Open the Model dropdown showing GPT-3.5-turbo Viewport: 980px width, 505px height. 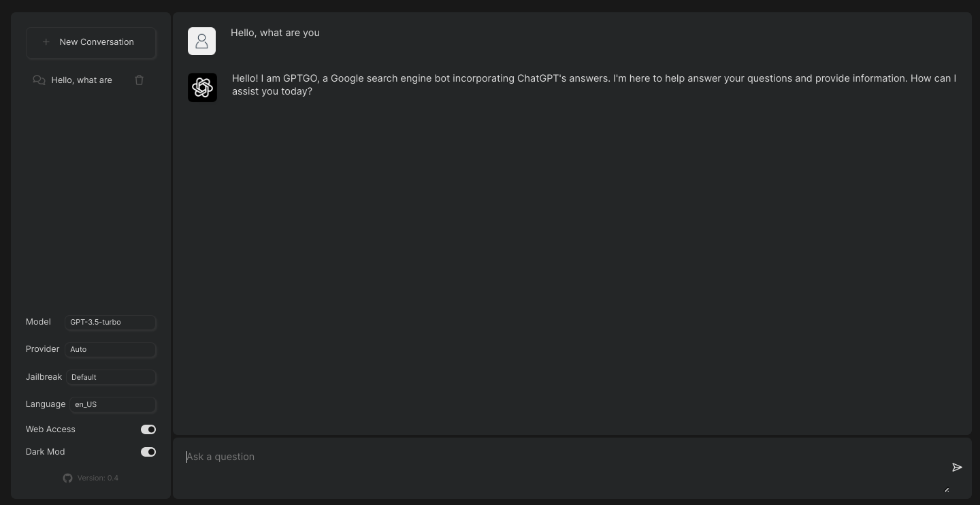click(x=110, y=323)
